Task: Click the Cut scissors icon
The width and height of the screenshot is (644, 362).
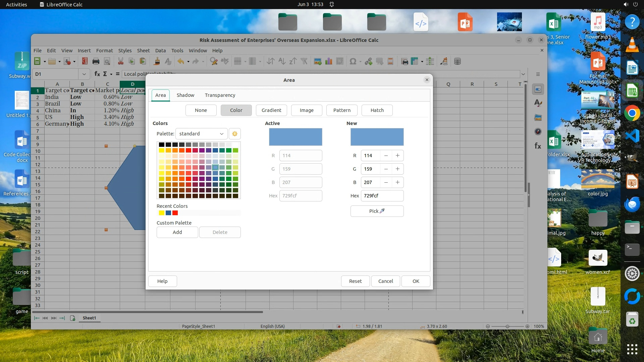Action: 120,61
